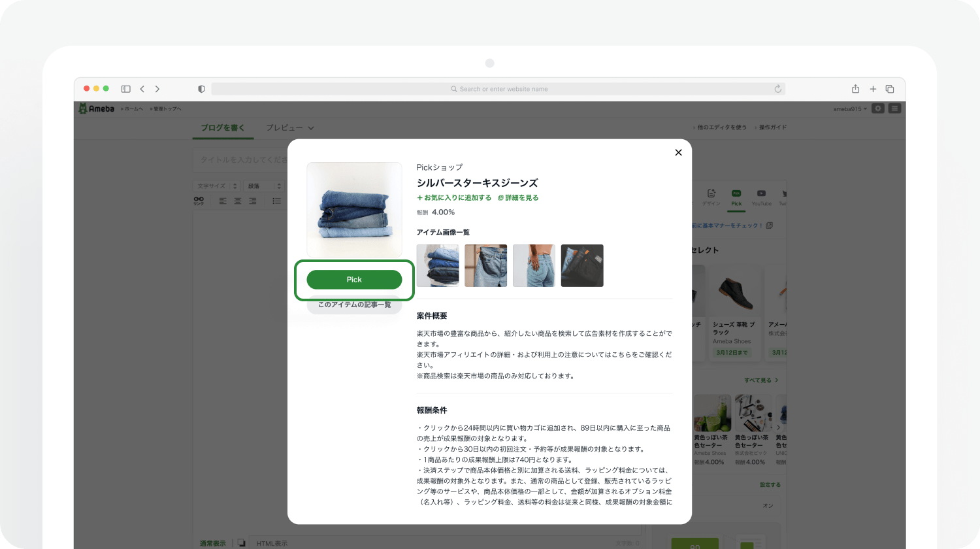
Task: Switch to 通常表示 editor mode
Action: coord(213,543)
